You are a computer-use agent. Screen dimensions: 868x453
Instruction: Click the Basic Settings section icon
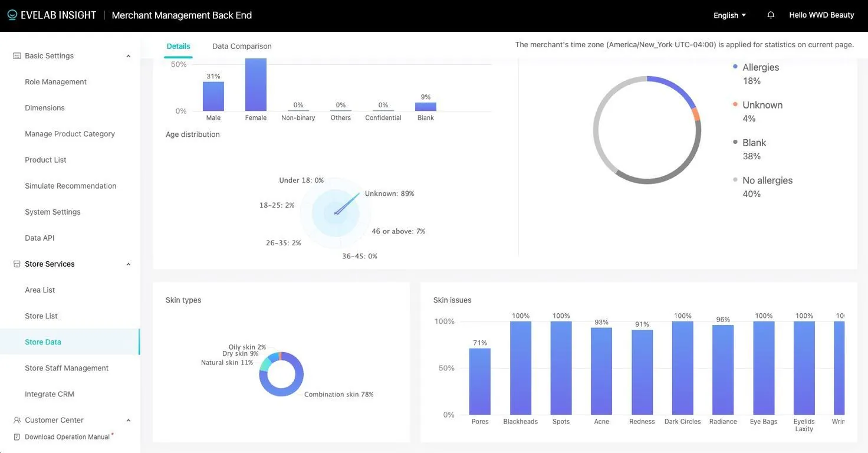[x=17, y=56]
